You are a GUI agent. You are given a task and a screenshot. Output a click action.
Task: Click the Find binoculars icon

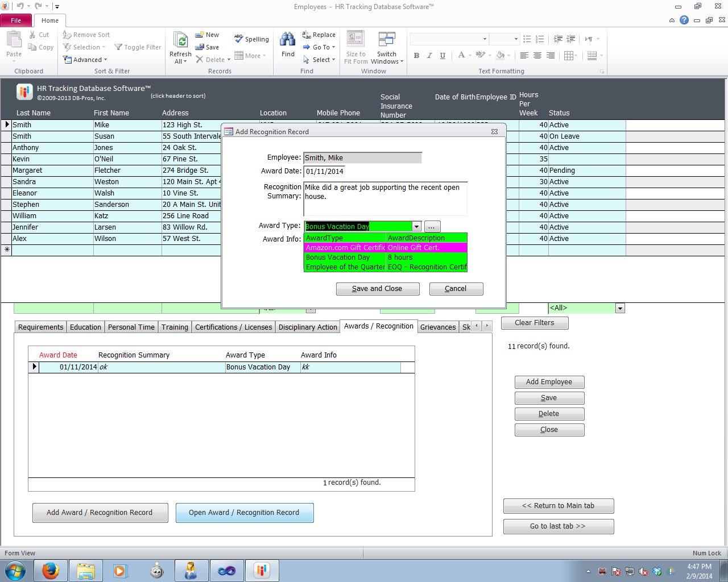pos(288,40)
